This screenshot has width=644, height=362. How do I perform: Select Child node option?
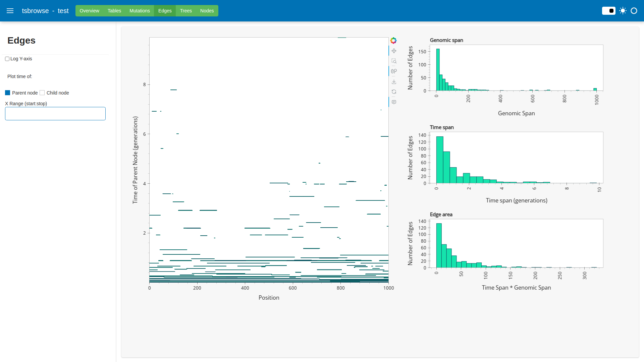click(42, 93)
